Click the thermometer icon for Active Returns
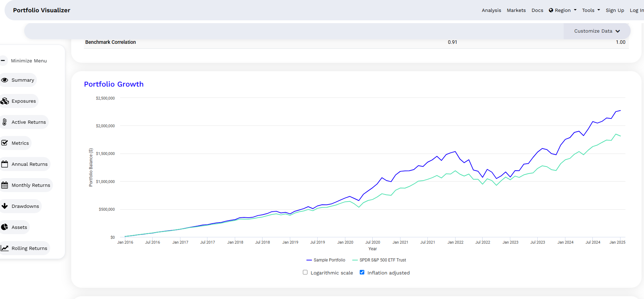 (x=5, y=122)
